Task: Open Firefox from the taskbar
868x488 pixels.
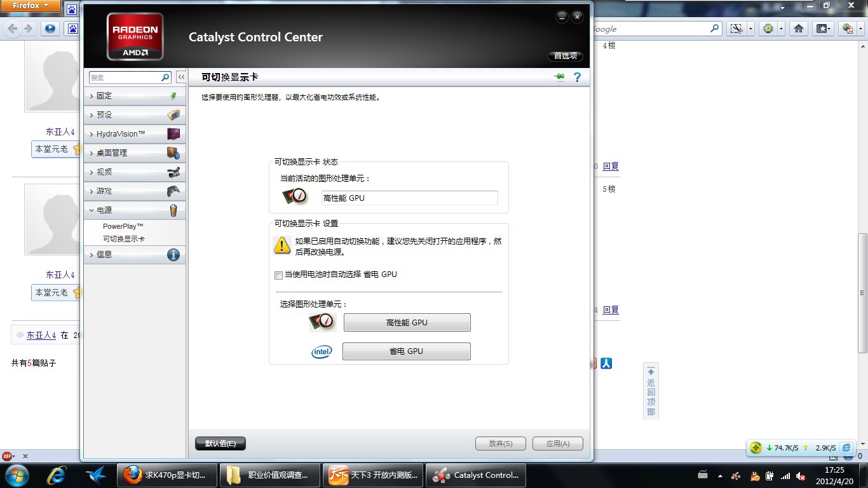Action: (x=168, y=475)
